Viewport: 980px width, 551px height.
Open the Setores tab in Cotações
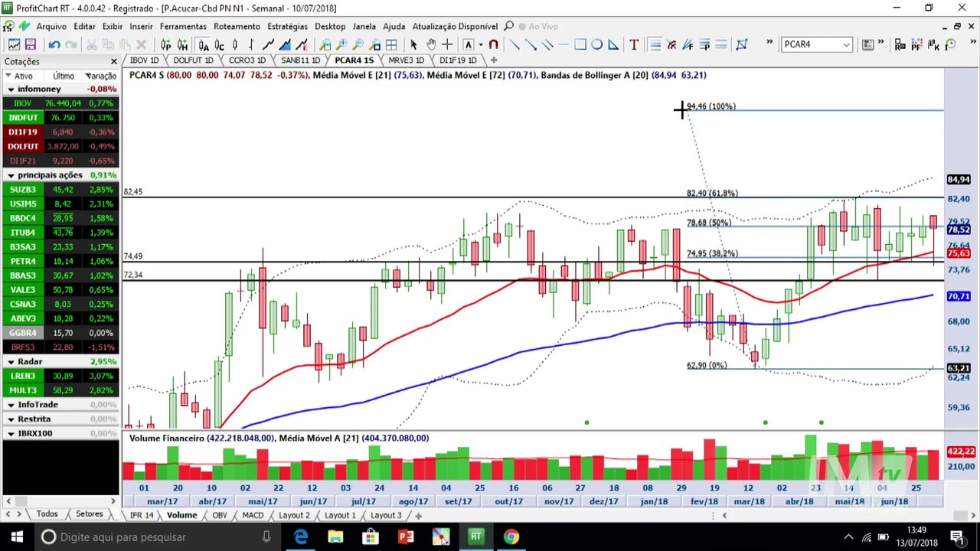coord(89,514)
